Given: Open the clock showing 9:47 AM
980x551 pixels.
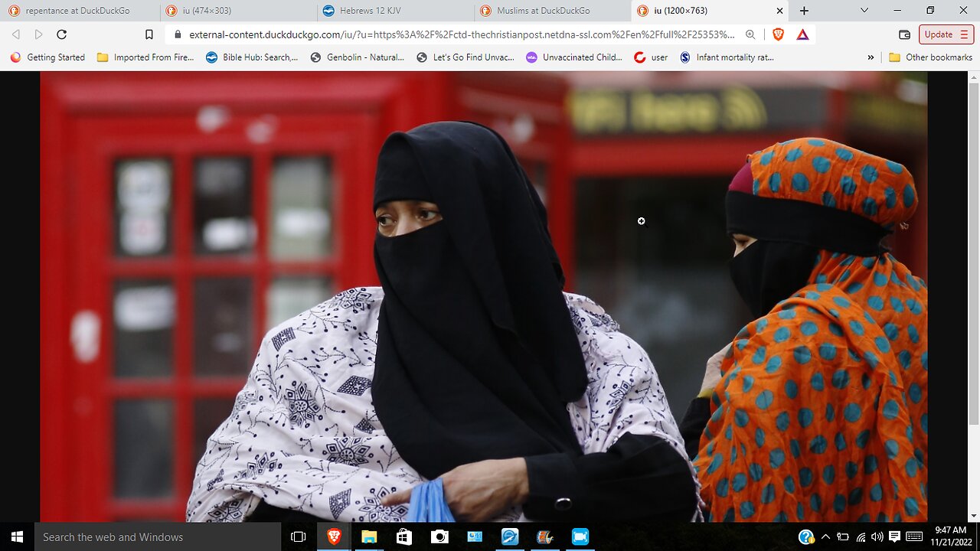Looking at the screenshot, I should click(951, 536).
